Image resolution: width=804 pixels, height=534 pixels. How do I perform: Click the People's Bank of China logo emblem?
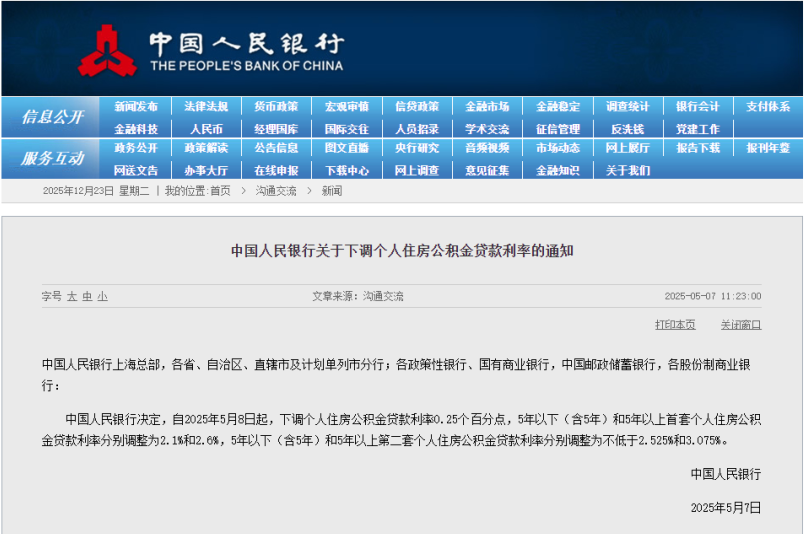click(108, 51)
